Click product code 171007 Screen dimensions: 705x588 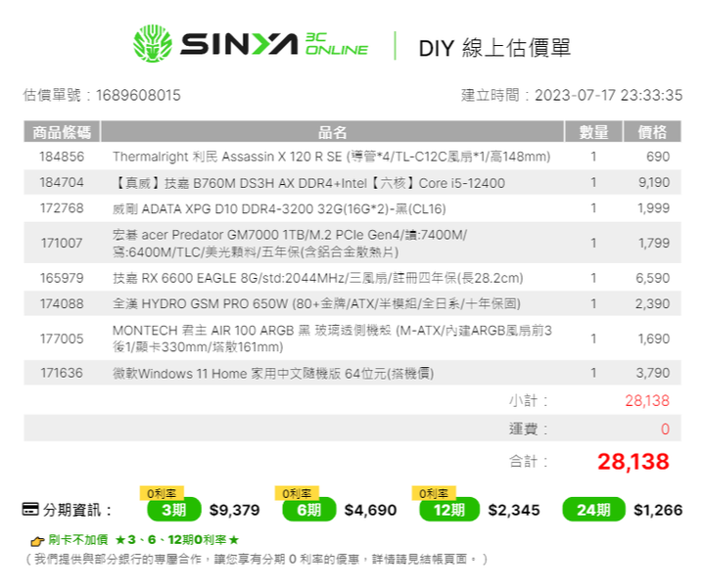point(62,243)
